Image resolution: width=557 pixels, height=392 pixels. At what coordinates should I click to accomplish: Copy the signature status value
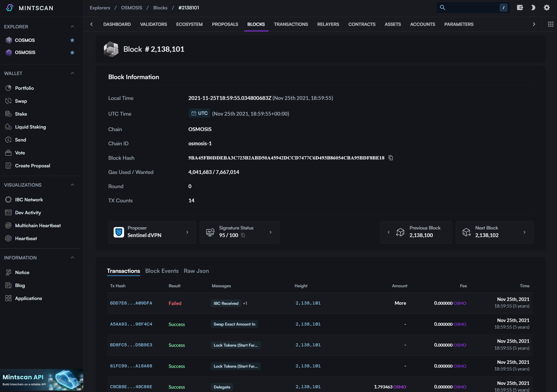[x=243, y=235]
